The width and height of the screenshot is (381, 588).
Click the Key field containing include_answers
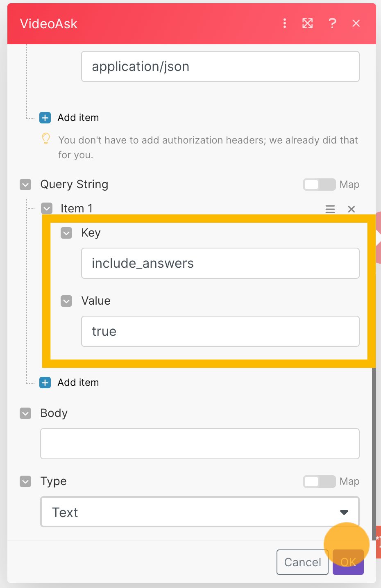(220, 263)
